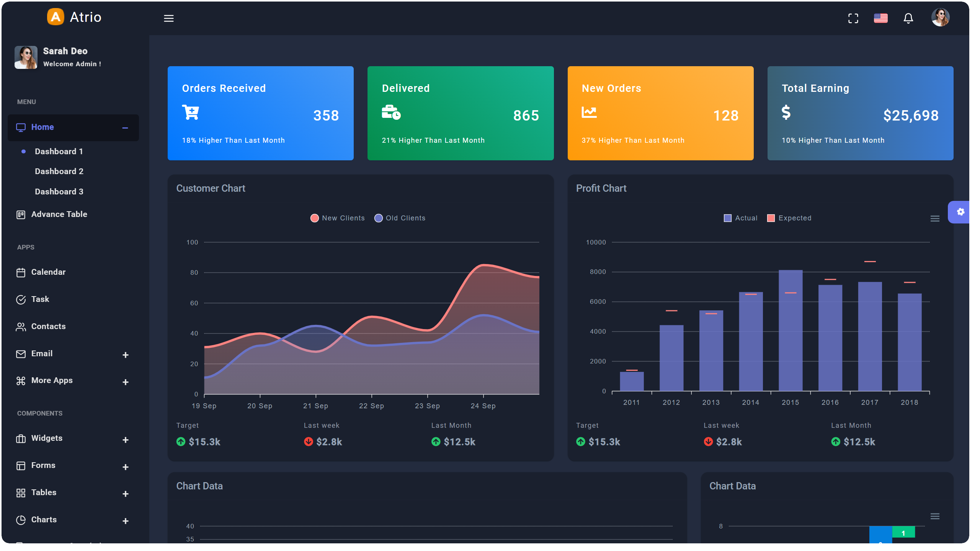The height and width of the screenshot is (551, 980).
Task: Expand the More Apps section
Action: click(125, 382)
